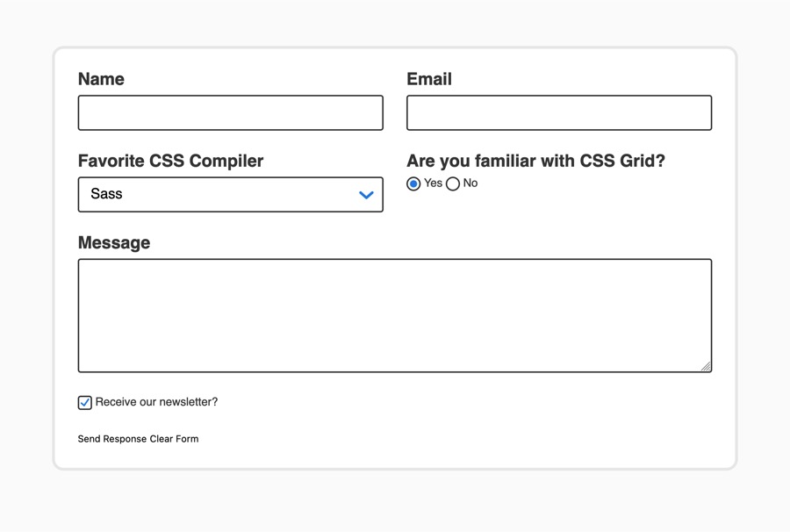Select the Yes radio button
Image resolution: width=790 pixels, height=532 pixels.
[x=413, y=183]
